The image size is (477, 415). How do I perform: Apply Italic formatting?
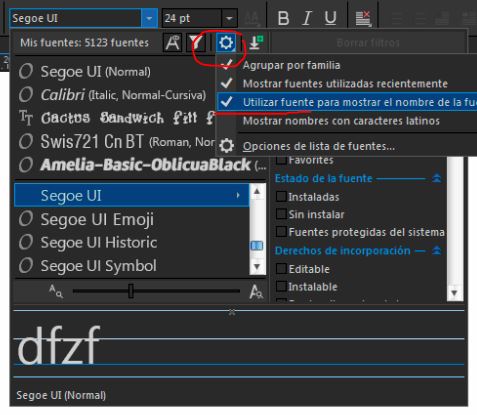pyautogui.click(x=307, y=18)
